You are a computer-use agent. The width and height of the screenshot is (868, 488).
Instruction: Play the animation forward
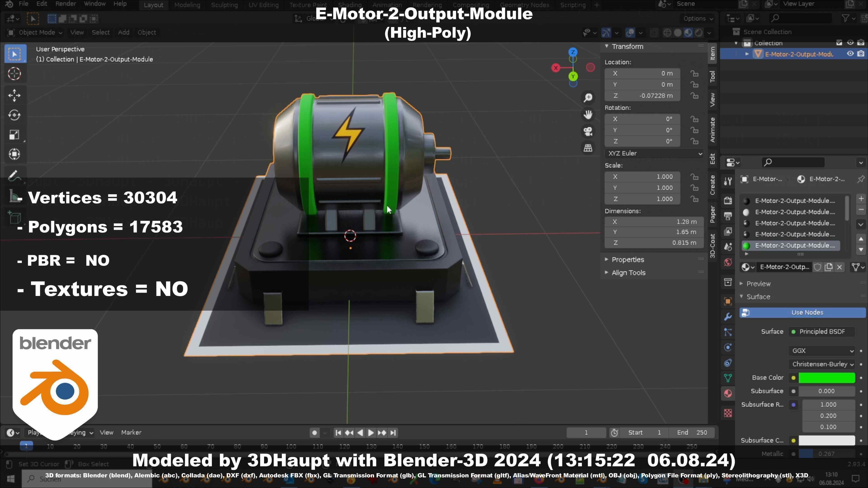click(371, 433)
